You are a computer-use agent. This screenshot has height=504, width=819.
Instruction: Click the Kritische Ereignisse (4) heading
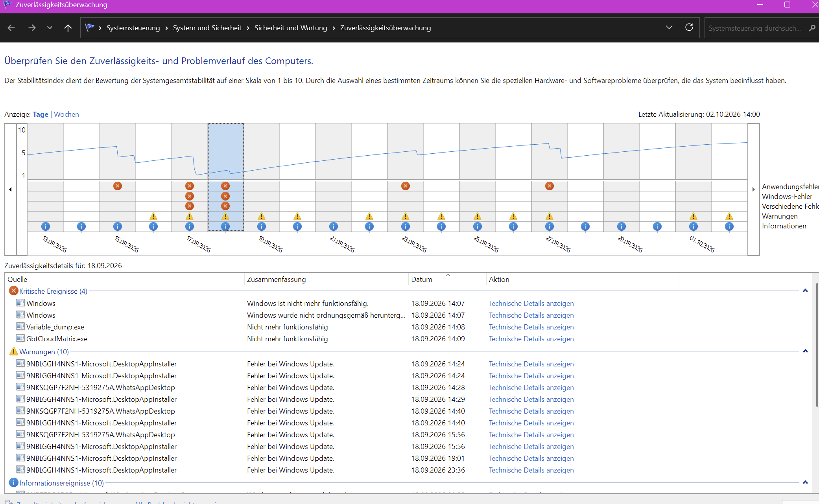coord(53,291)
